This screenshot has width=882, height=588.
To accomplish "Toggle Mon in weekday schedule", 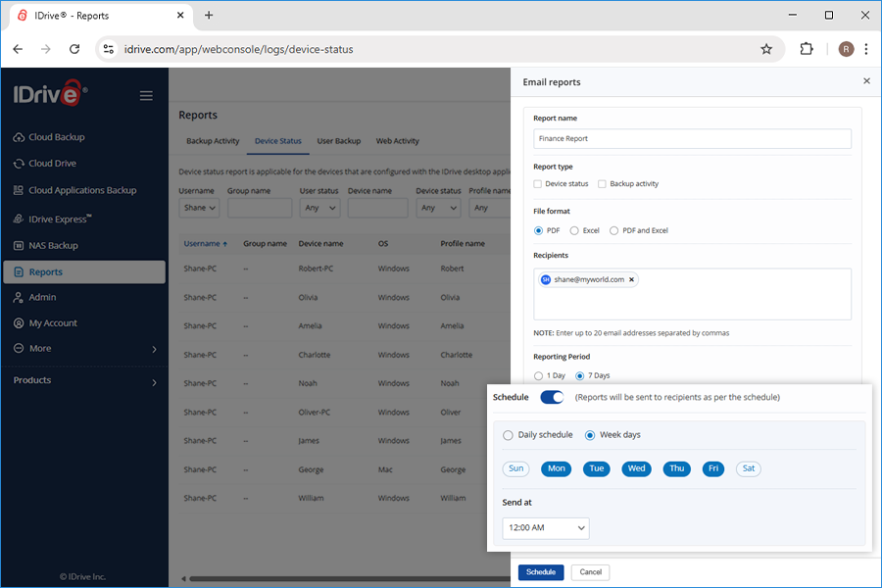I will 557,468.
